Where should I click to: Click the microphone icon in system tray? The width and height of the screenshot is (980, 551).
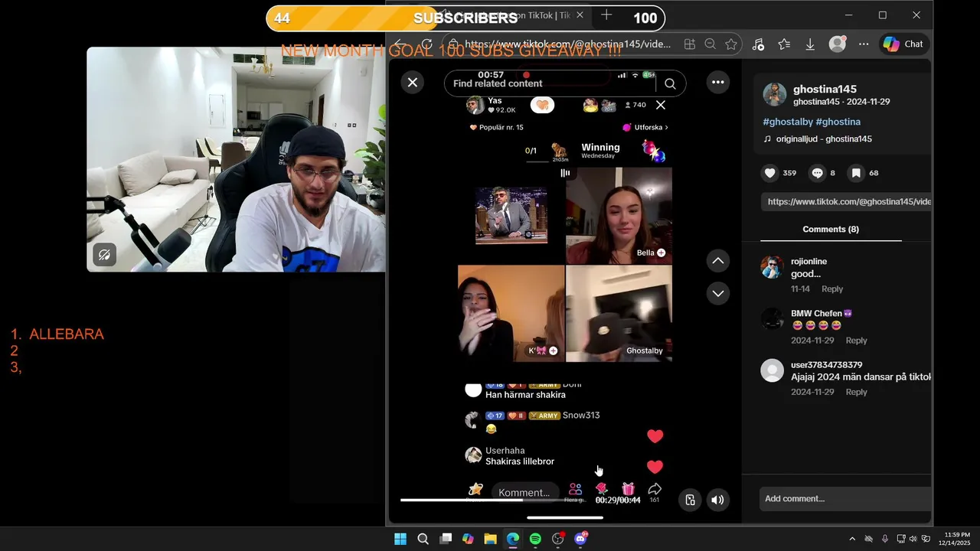pyautogui.click(x=885, y=539)
